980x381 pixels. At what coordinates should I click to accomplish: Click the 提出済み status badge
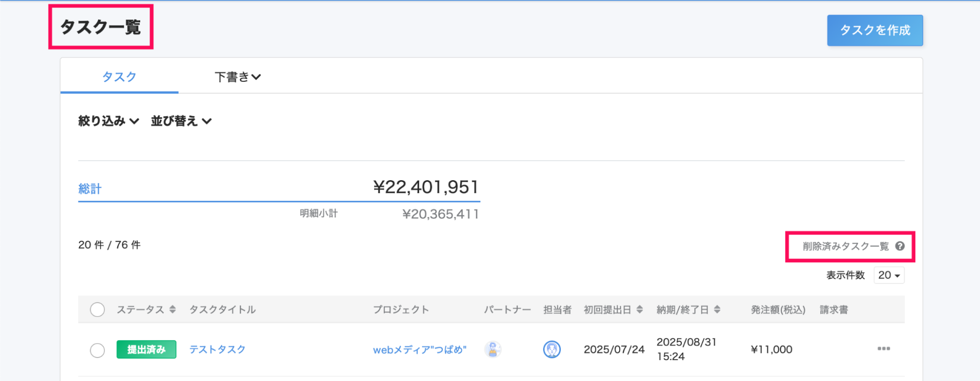point(146,350)
